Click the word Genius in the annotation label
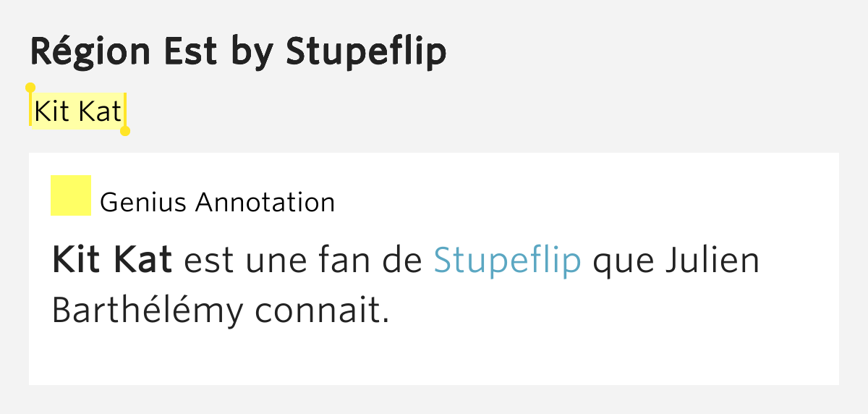The image size is (868, 414). (x=145, y=203)
